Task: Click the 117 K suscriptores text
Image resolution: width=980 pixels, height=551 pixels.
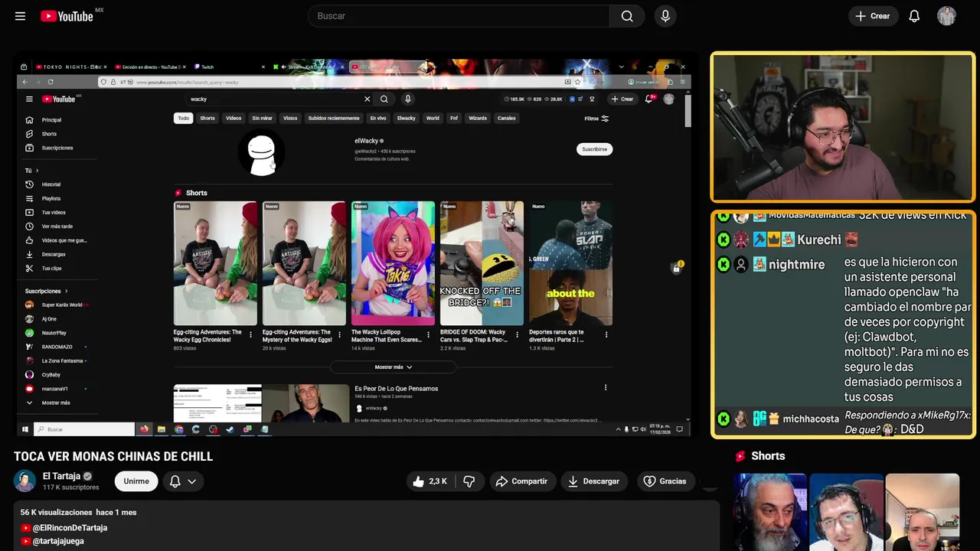Action: point(70,487)
